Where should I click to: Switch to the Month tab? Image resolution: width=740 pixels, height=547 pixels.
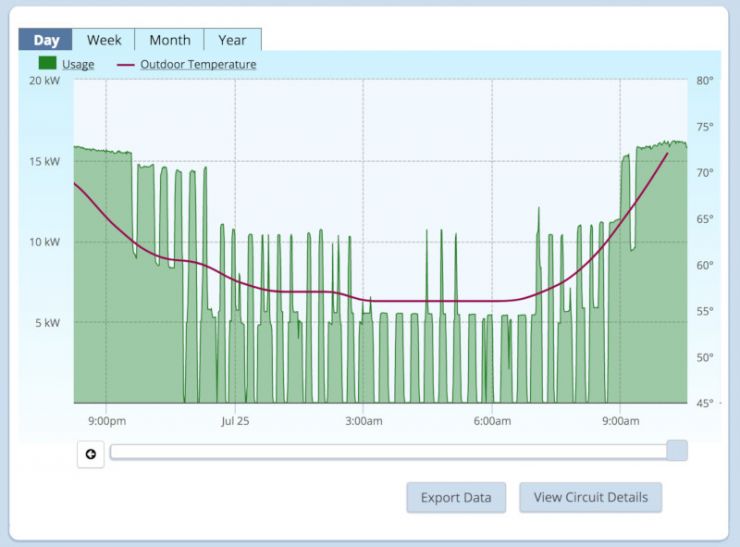169,40
